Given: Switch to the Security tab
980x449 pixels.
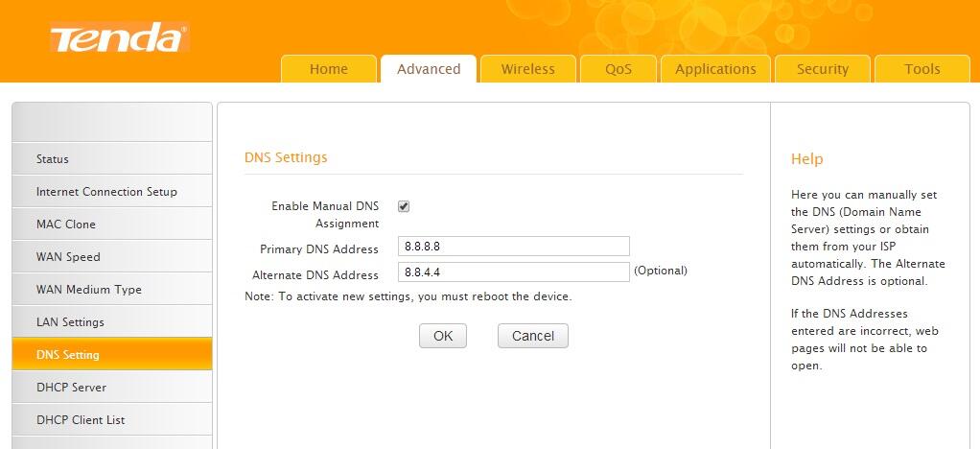Looking at the screenshot, I should coord(823,69).
